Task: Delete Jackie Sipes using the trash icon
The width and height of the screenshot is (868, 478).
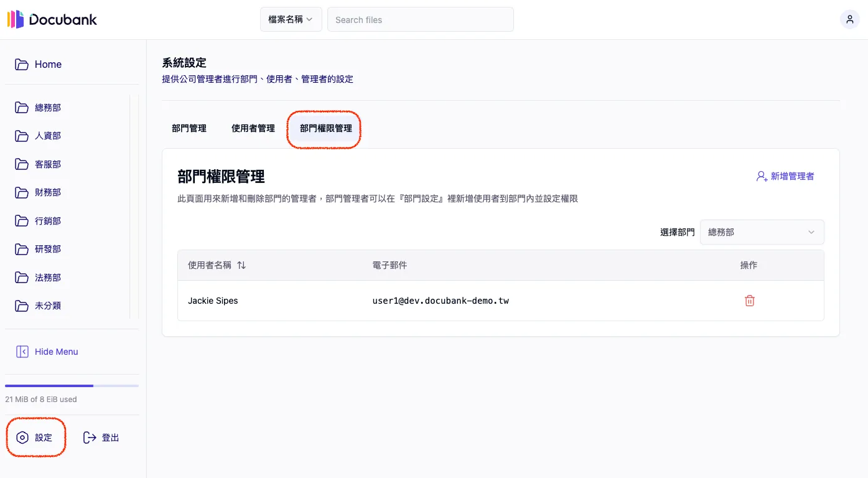Action: pos(749,300)
